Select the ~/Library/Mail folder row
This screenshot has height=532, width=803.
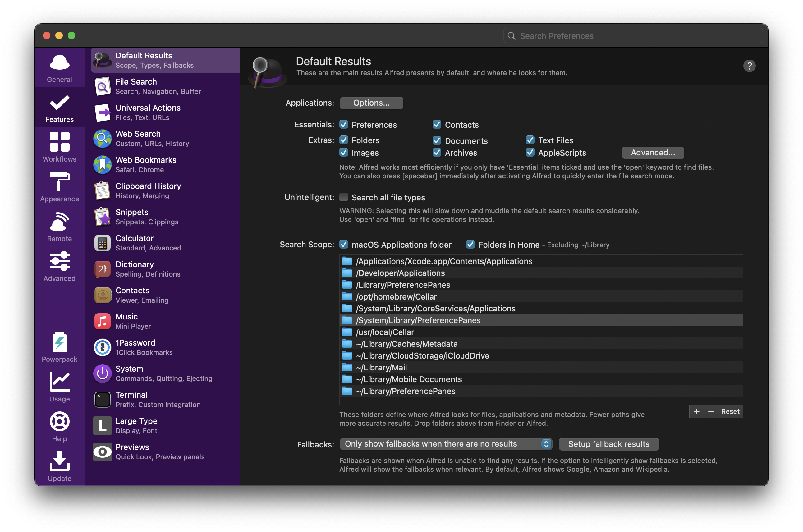tap(541, 367)
